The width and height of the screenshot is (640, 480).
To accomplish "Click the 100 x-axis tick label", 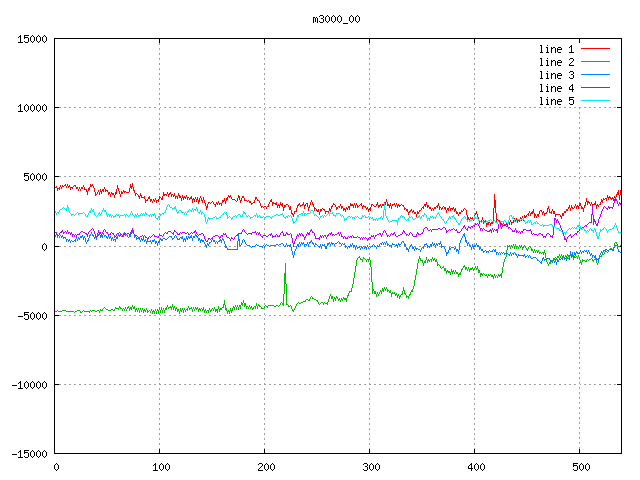I will (x=160, y=467).
